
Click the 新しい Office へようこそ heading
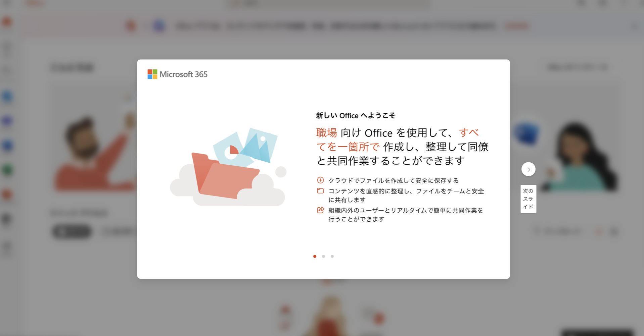pyautogui.click(x=356, y=115)
